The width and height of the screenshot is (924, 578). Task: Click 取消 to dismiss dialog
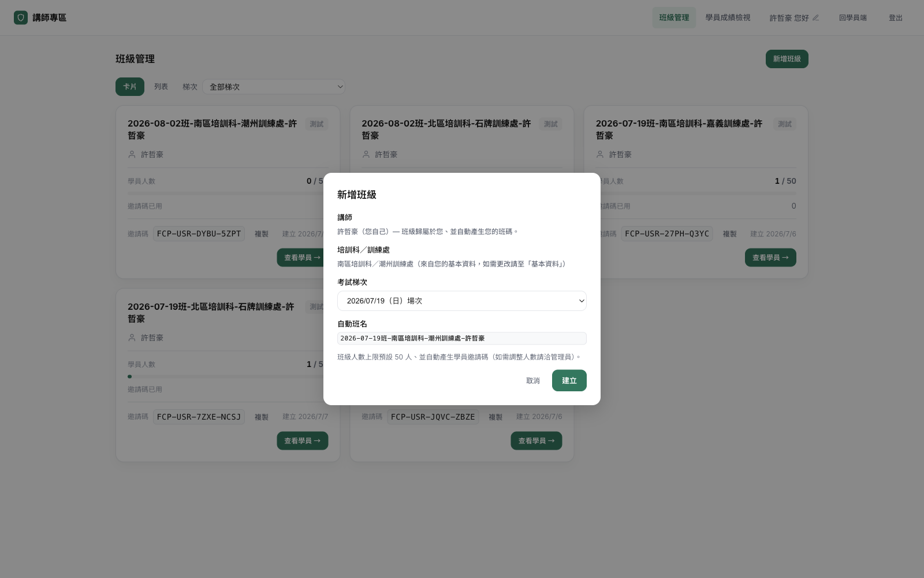pyautogui.click(x=533, y=380)
